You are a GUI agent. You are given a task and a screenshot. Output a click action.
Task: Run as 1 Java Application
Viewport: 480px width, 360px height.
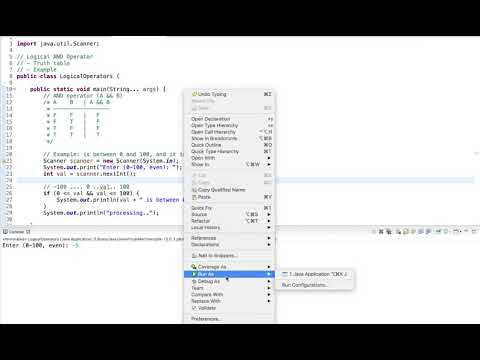314,274
